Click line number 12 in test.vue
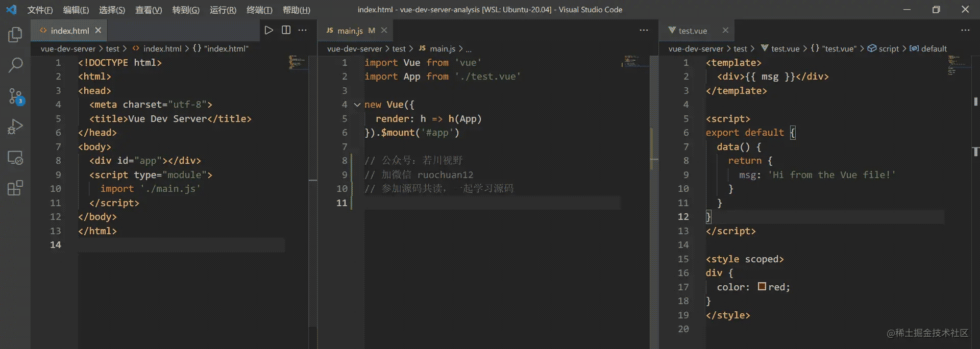This screenshot has height=349, width=980. click(683, 217)
